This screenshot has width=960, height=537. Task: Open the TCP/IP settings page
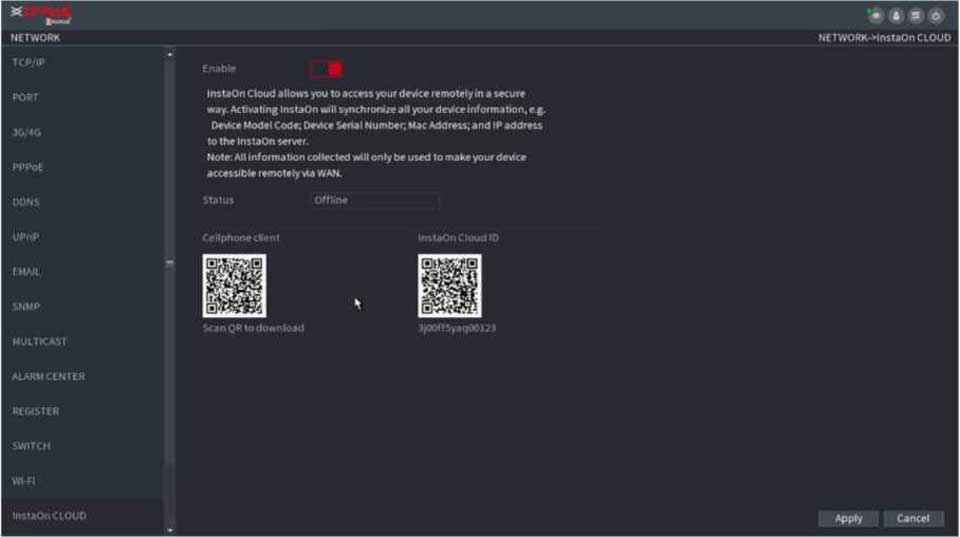[x=28, y=62]
